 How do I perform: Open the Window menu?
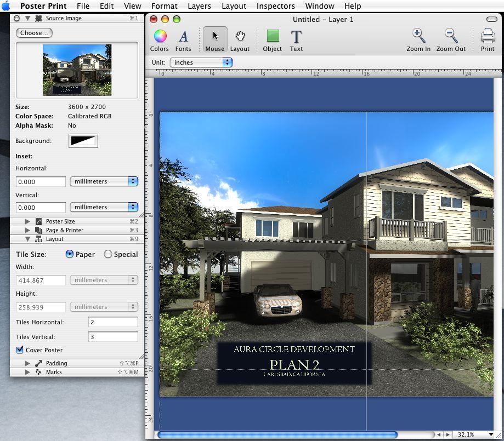(320, 6)
